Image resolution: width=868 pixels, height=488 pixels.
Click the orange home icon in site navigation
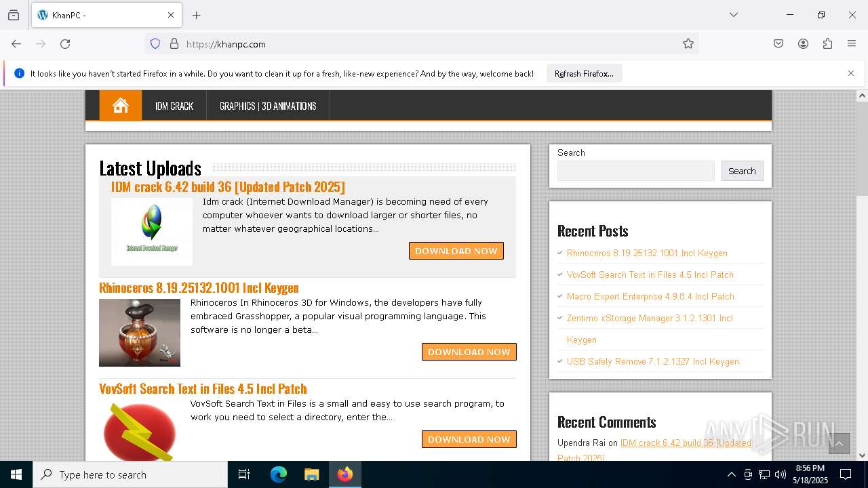point(121,106)
